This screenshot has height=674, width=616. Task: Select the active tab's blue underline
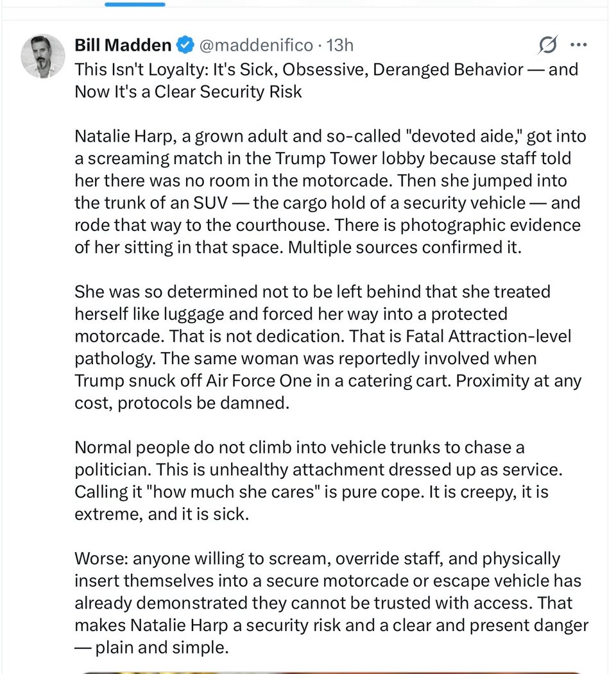point(135,4)
